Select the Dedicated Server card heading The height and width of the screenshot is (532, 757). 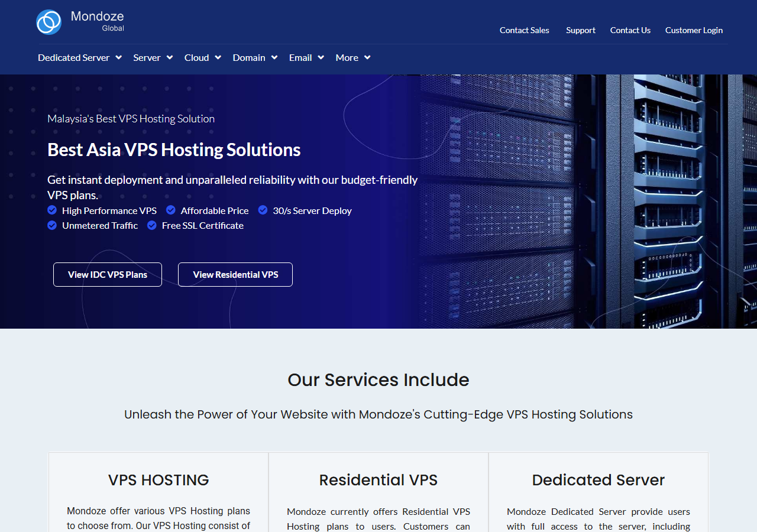click(599, 480)
